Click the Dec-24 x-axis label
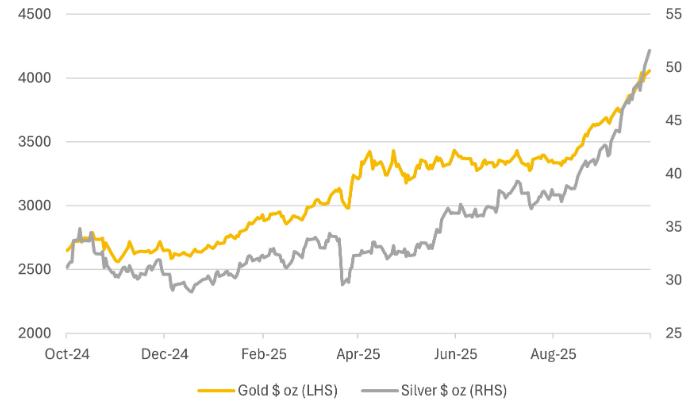Image resolution: width=700 pixels, height=405 pixels. [164, 353]
